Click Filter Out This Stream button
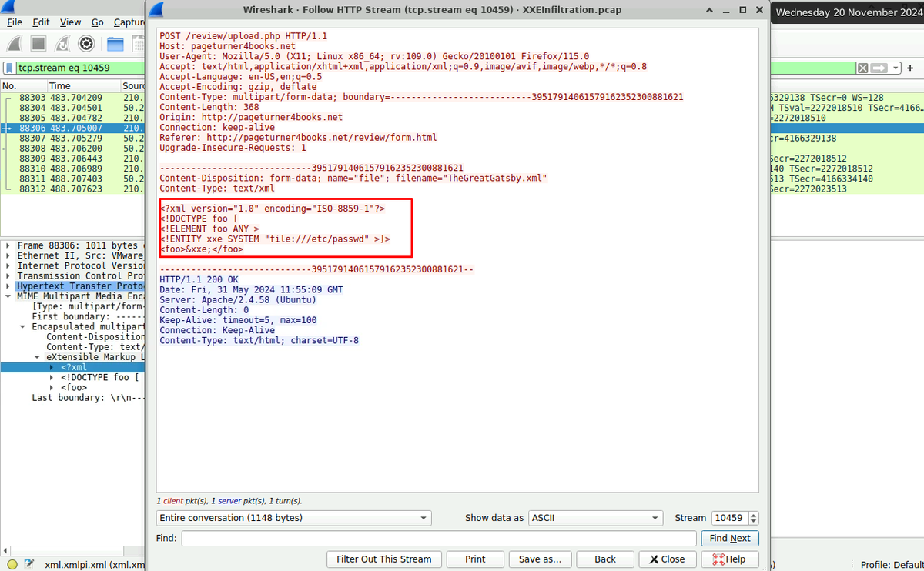924x571 pixels. click(x=384, y=559)
